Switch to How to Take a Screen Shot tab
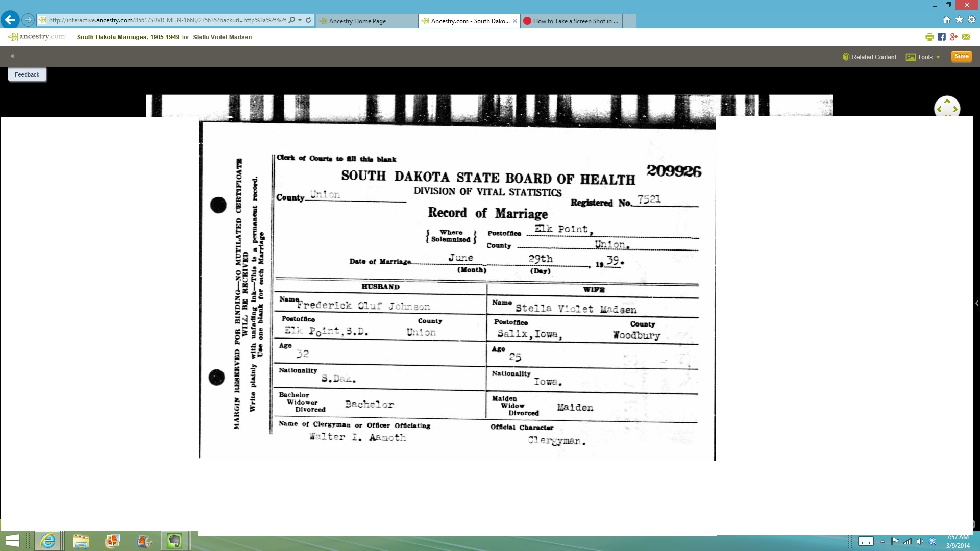980x551 pixels. point(571,21)
